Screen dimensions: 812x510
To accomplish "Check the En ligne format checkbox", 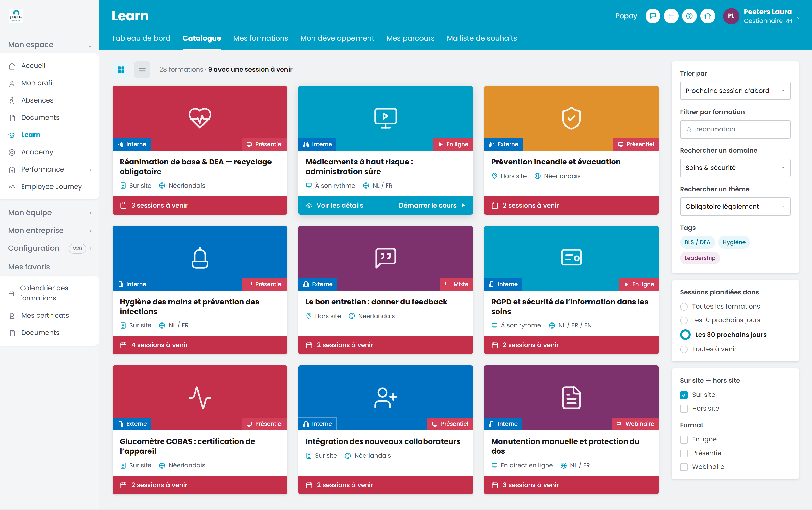I will (684, 439).
